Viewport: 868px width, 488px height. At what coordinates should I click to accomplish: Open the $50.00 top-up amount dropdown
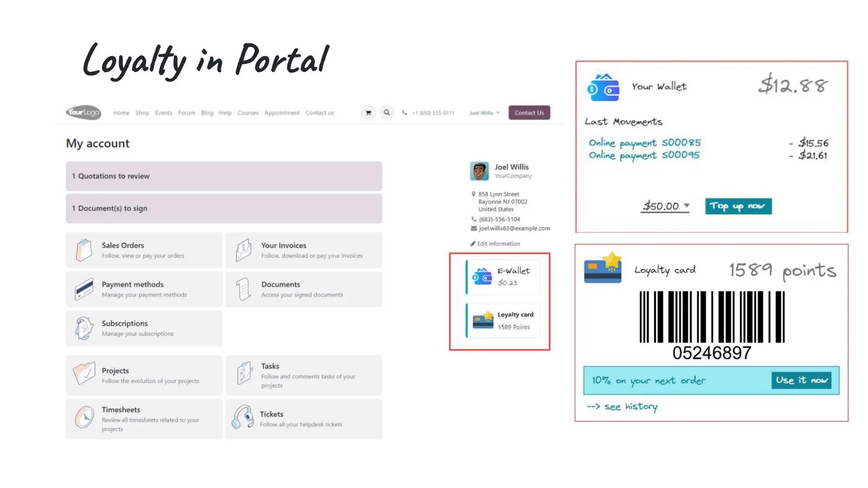665,206
